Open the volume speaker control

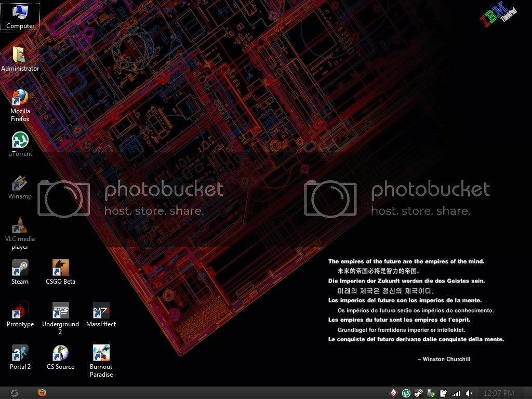[469, 393]
